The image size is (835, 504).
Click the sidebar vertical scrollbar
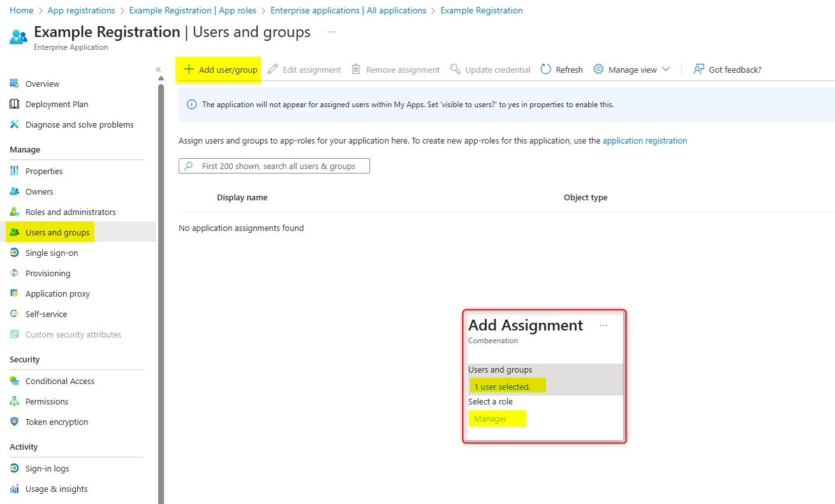[161, 287]
